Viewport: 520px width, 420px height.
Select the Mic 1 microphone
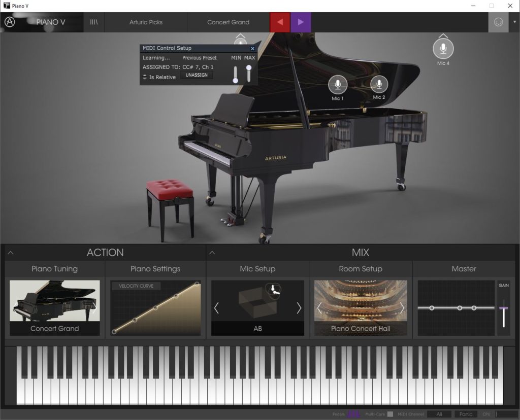click(338, 85)
